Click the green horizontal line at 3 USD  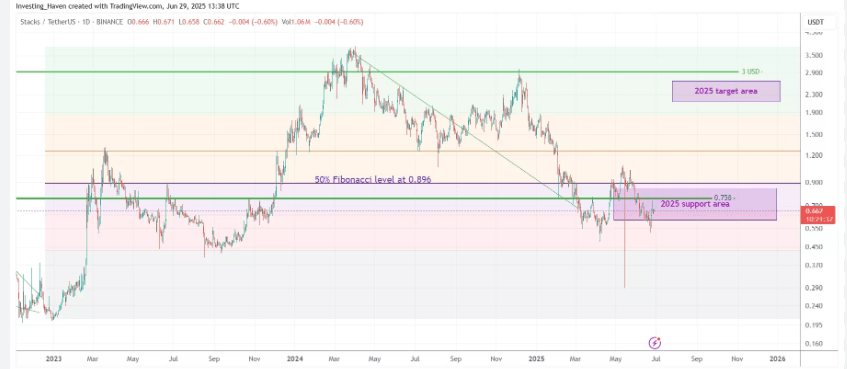(x=377, y=72)
